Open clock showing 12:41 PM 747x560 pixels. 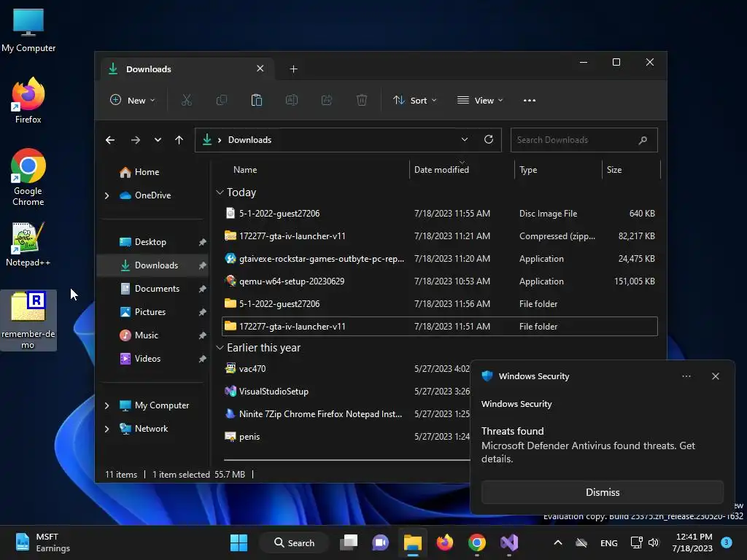(692, 542)
